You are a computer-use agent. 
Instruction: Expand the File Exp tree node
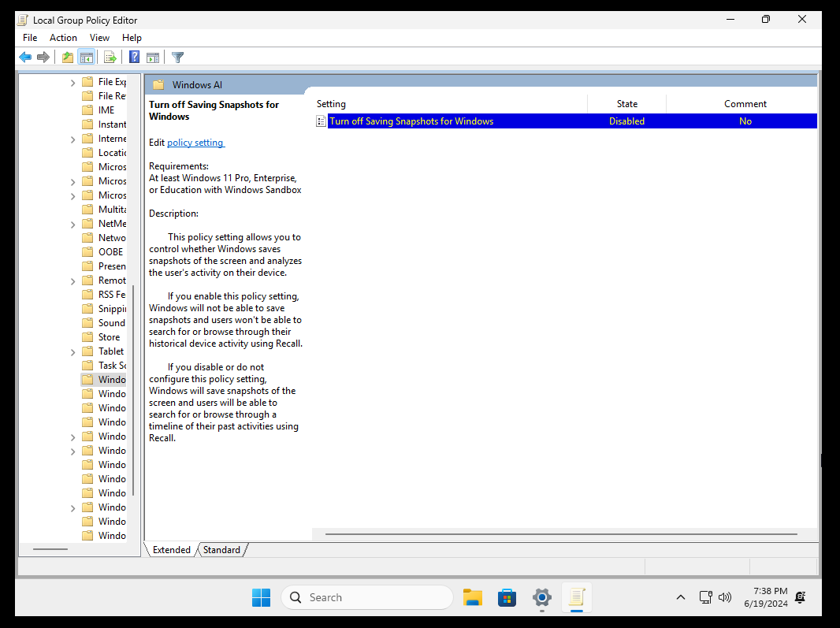pos(72,83)
